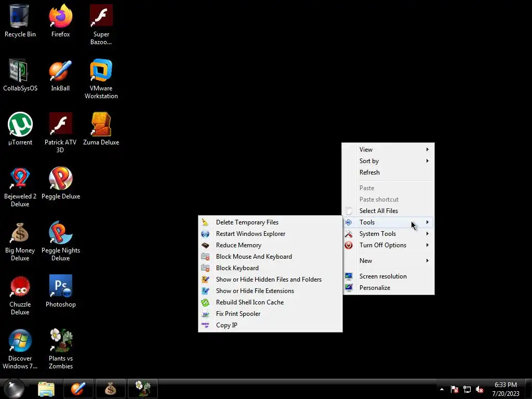
Task: Toggle Show or Hide File Extensions
Action: pyautogui.click(x=270, y=291)
